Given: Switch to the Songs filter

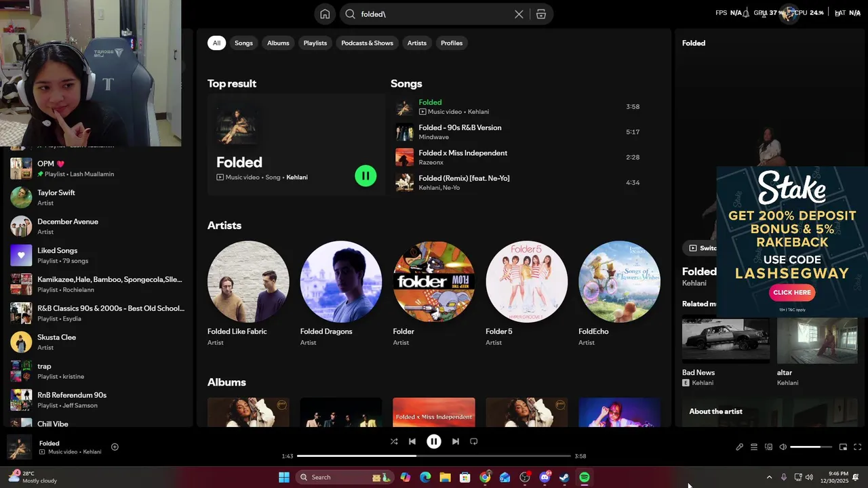Looking at the screenshot, I should pos(243,43).
